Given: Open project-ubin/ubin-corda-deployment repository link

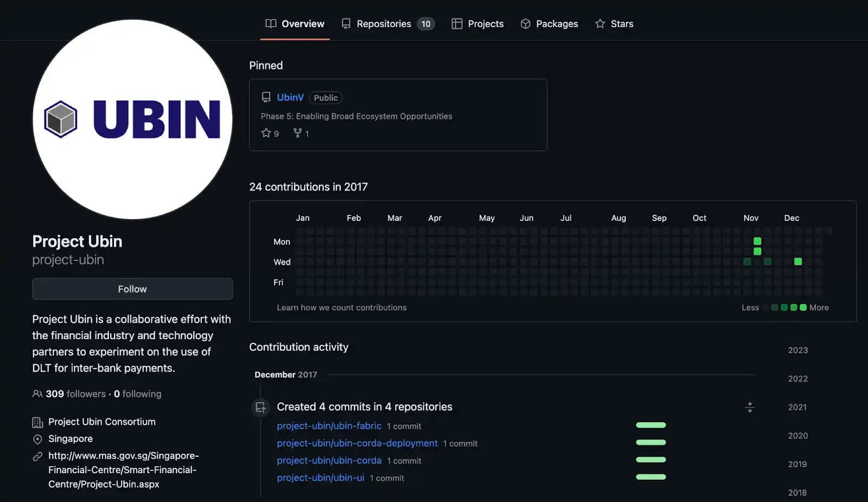Looking at the screenshot, I should click(x=357, y=443).
